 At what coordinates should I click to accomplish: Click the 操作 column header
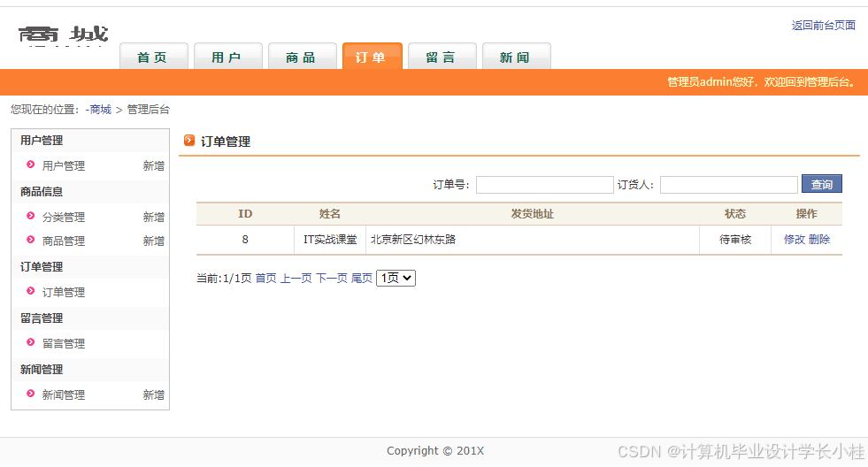(807, 214)
